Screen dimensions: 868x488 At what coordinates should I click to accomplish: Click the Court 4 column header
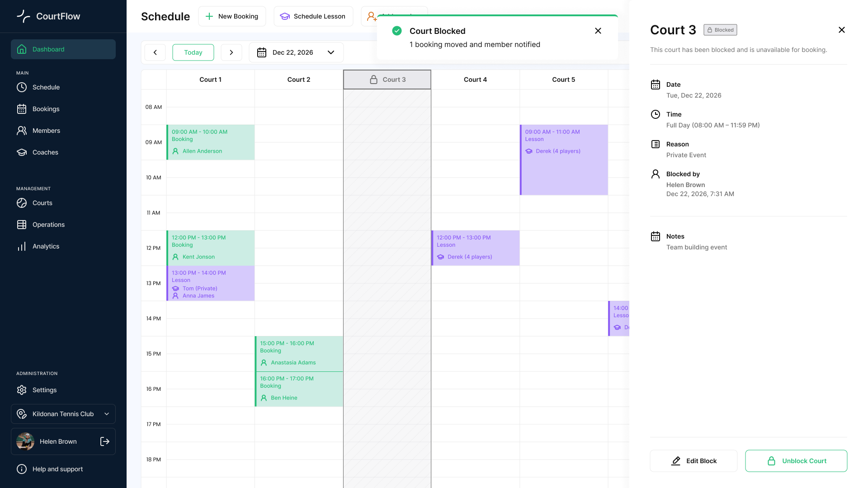click(x=476, y=80)
